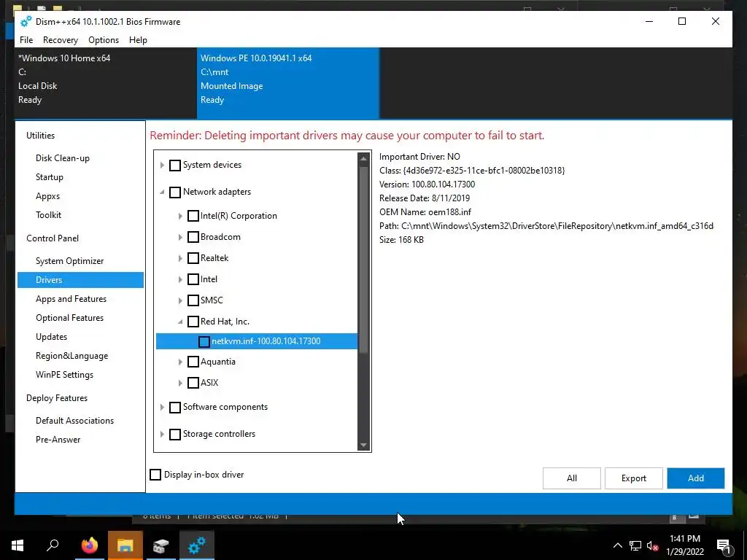
Task: Click the Dism++ gear icon in title bar
Action: [x=26, y=21]
